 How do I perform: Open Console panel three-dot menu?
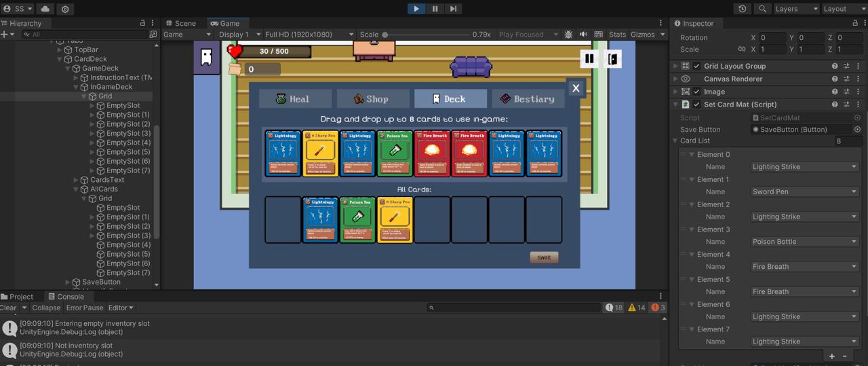pos(661,296)
